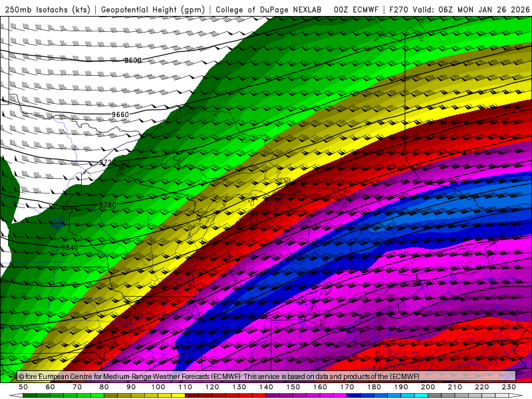Screen dimensions: 532x399
Task: Click the 190 value on the color scale
Action: pyautogui.click(x=401, y=387)
